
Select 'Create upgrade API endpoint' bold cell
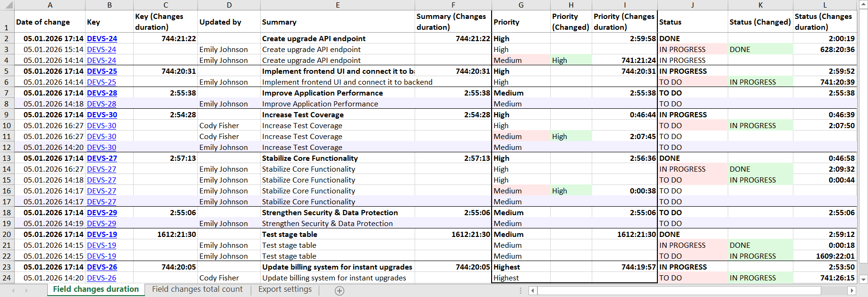coord(338,39)
